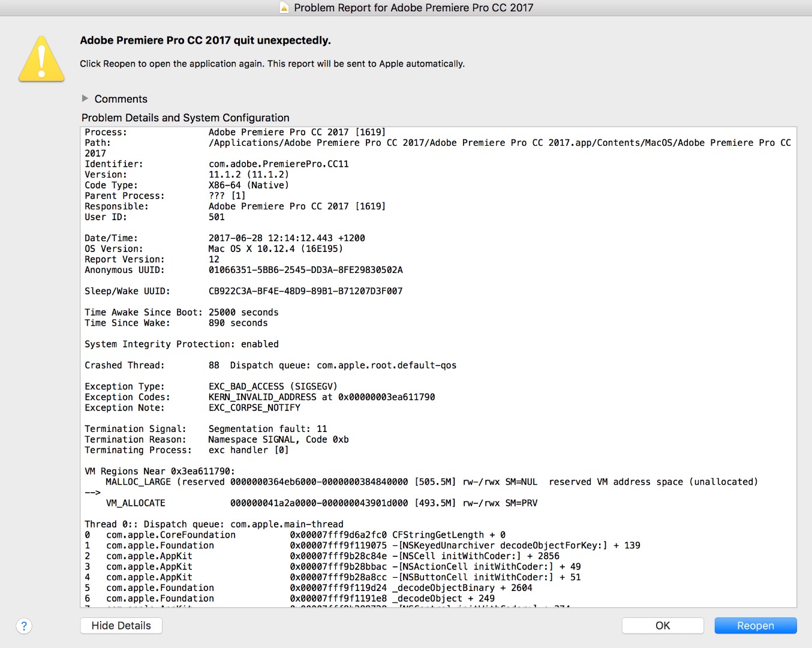Click the 'Responsible:' line
Image resolution: width=812 pixels, height=648 pixels.
click(235, 206)
